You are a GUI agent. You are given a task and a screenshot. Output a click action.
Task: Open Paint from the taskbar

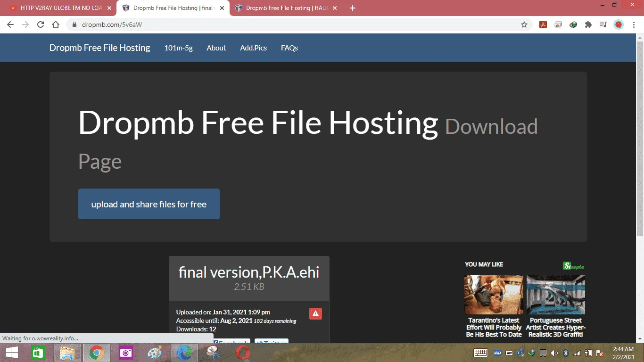[155, 353]
